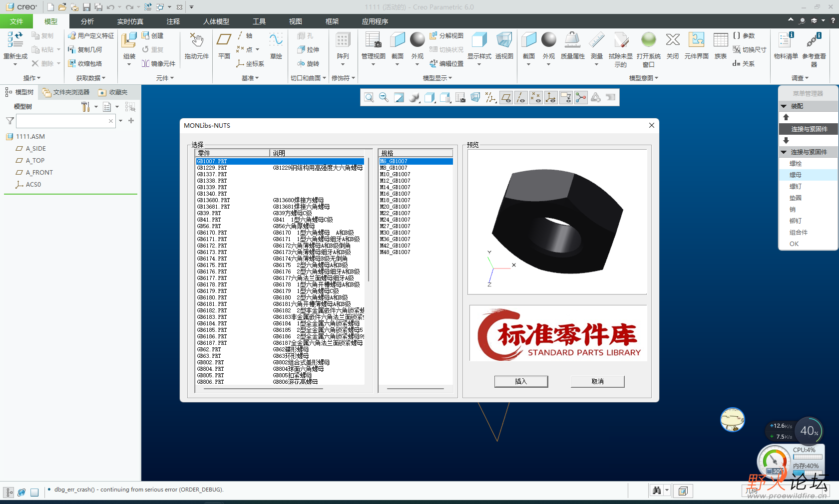Expand the 元件 (Component) group dropdown
839x504 pixels.
tap(165, 78)
